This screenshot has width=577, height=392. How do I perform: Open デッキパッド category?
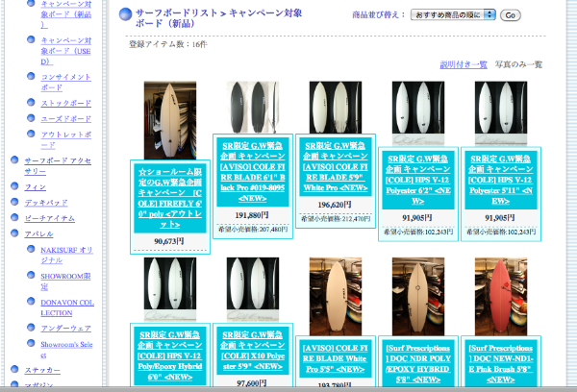point(46,203)
